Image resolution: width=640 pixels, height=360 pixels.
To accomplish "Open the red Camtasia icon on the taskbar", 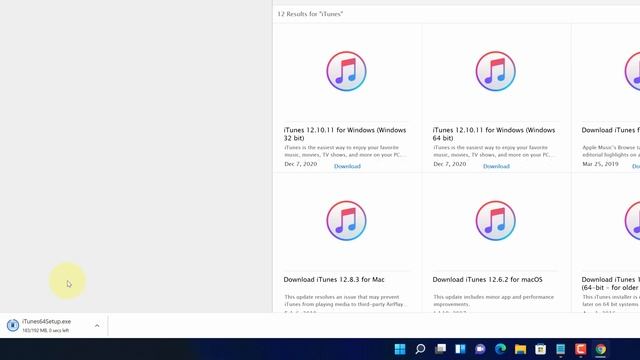I will click(x=580, y=349).
